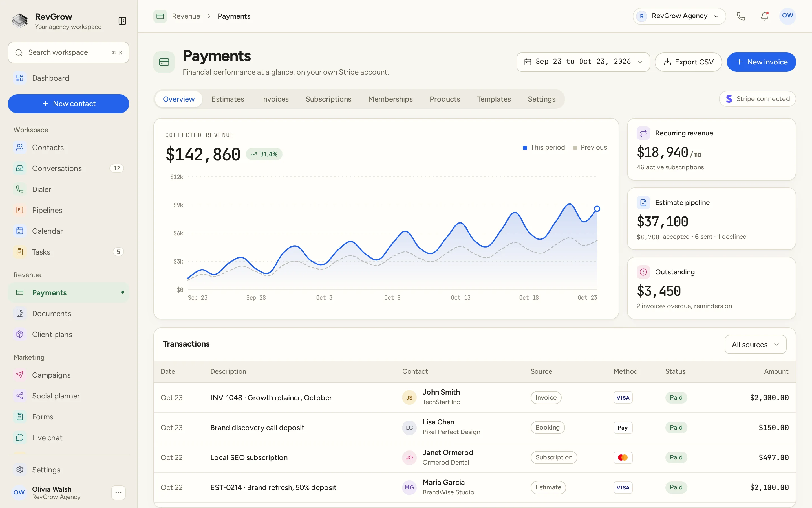Open the All sources filter dropdown

click(x=755, y=344)
